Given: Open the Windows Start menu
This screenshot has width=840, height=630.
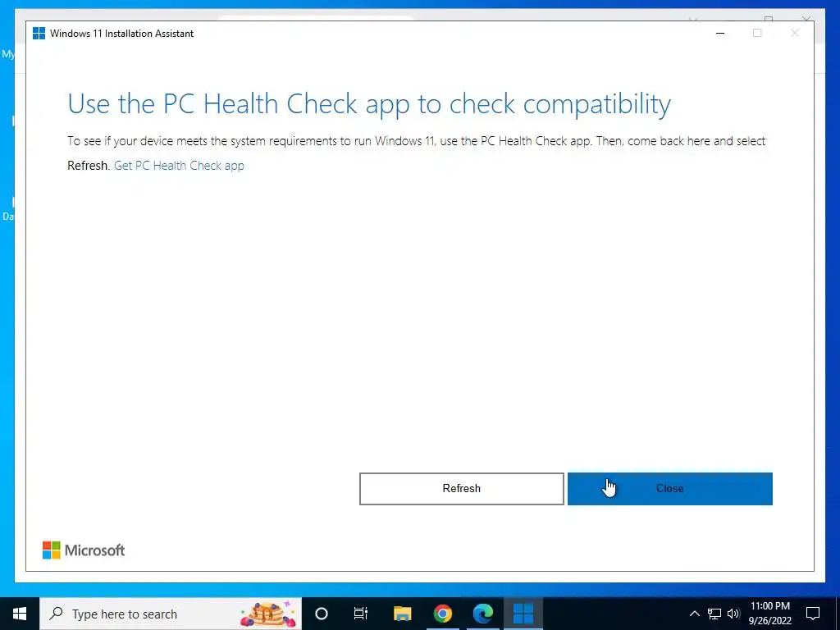Looking at the screenshot, I should [x=20, y=614].
